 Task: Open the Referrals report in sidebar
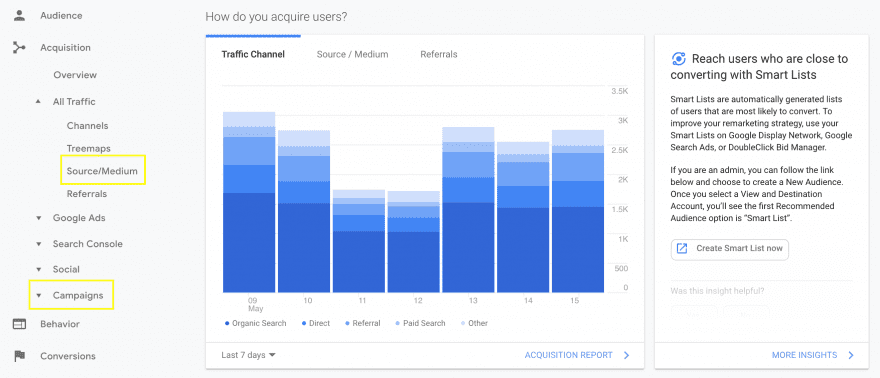[x=87, y=194]
